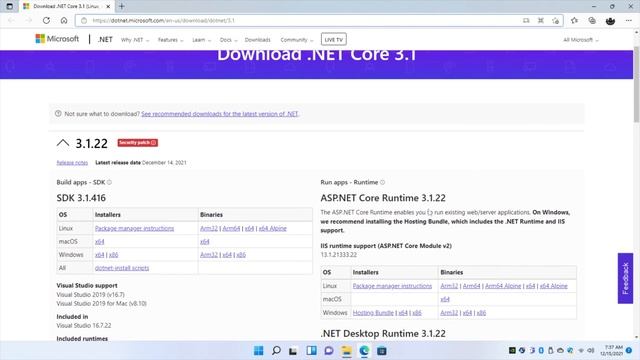Expand the All Microsoft dropdown

point(581,40)
